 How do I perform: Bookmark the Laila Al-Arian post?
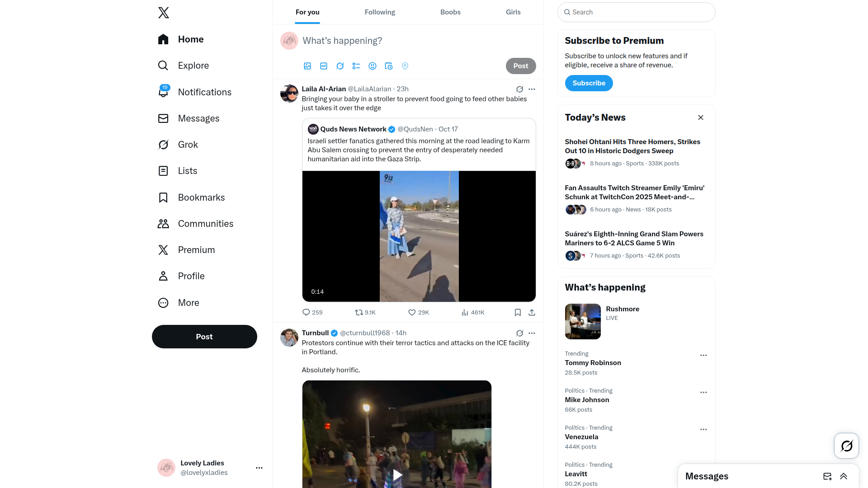518,312
